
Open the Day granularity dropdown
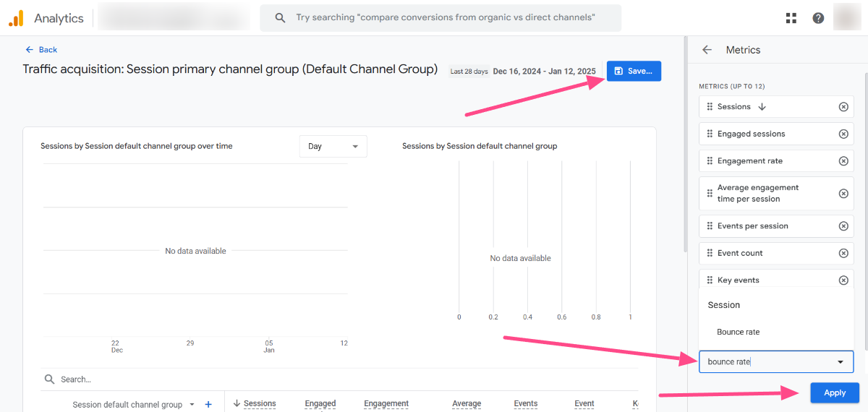tap(333, 146)
